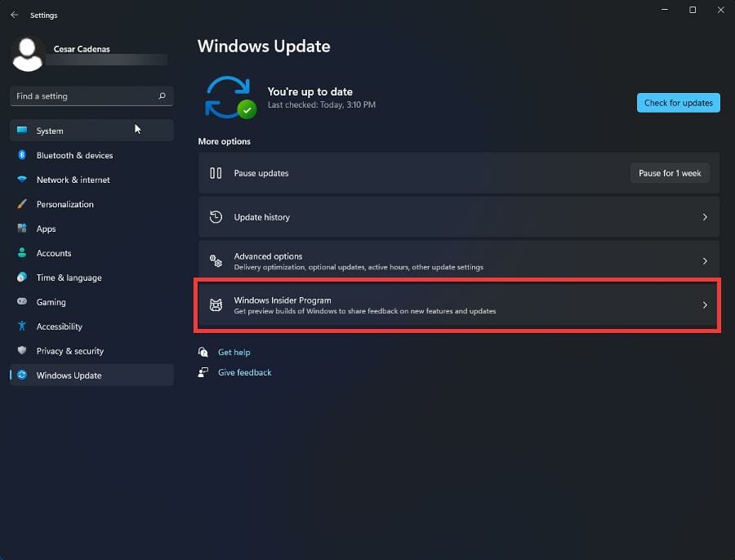Expand Windows Insider Program chevron
This screenshot has width=735, height=560.
[705, 305]
